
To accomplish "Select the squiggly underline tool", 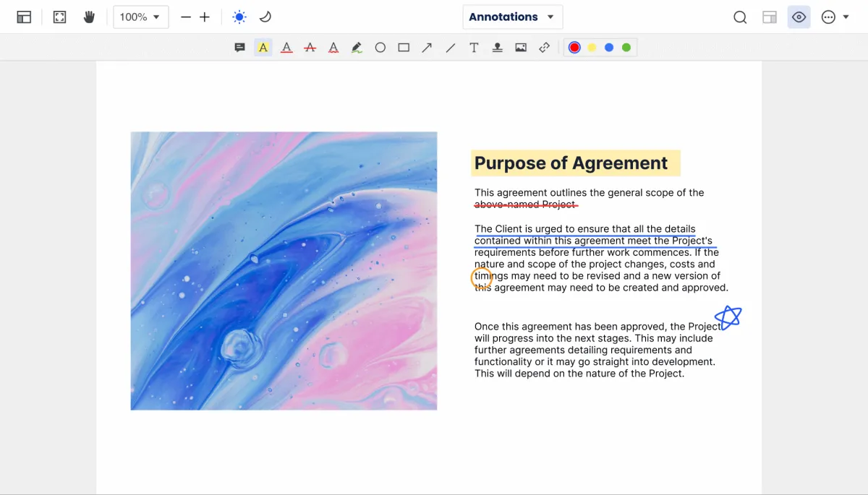I will pos(333,48).
